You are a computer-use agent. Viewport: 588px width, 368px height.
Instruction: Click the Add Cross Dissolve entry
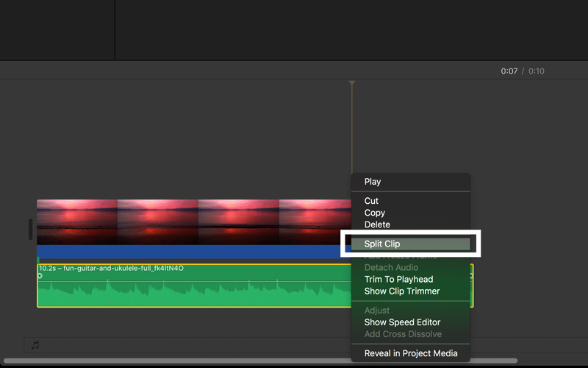click(x=403, y=334)
